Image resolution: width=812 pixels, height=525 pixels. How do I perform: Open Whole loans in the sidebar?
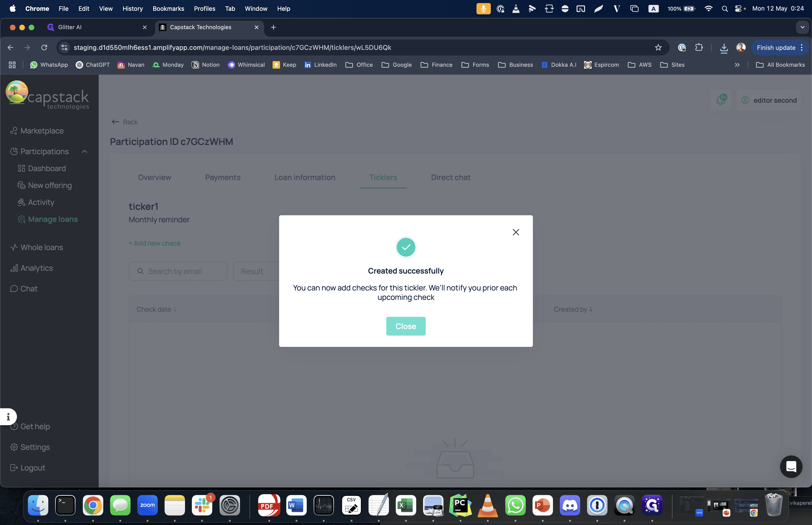tap(37, 247)
